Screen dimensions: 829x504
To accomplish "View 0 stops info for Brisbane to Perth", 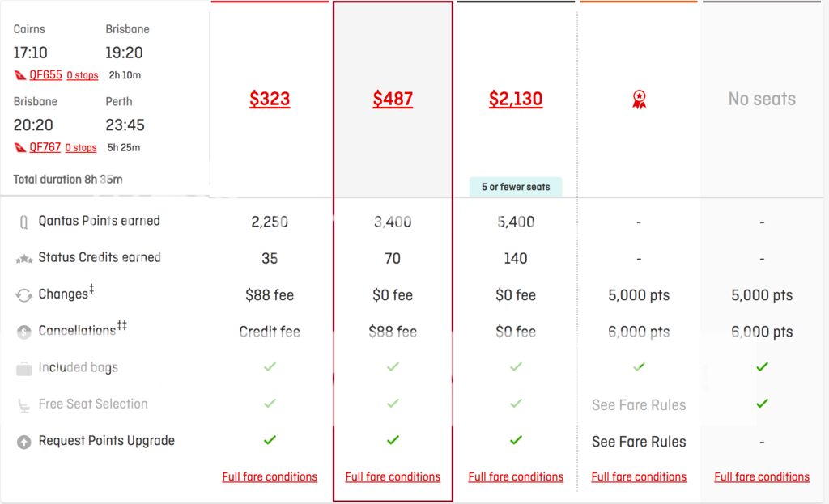I will (x=81, y=147).
